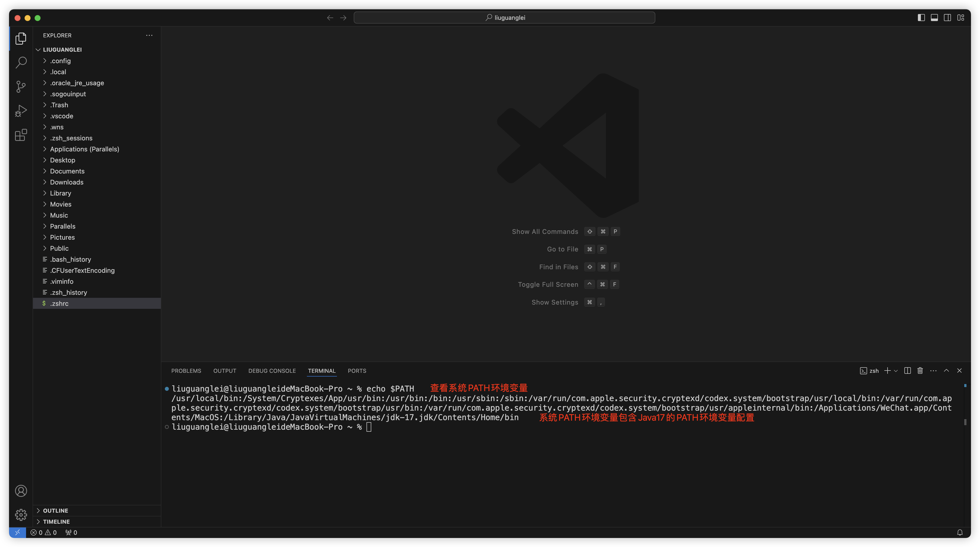The height and width of the screenshot is (547, 980).
Task: Switch to the PROBLEMS tab
Action: [186, 370]
